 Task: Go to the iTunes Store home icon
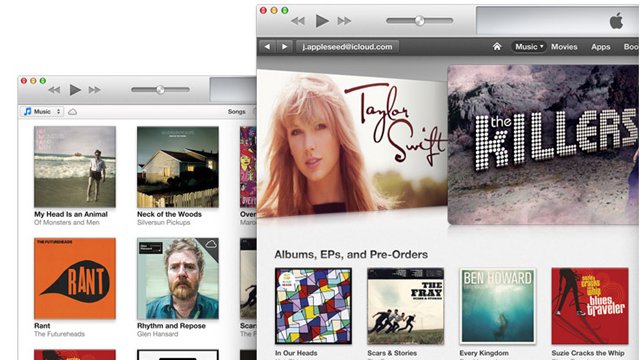[x=497, y=47]
